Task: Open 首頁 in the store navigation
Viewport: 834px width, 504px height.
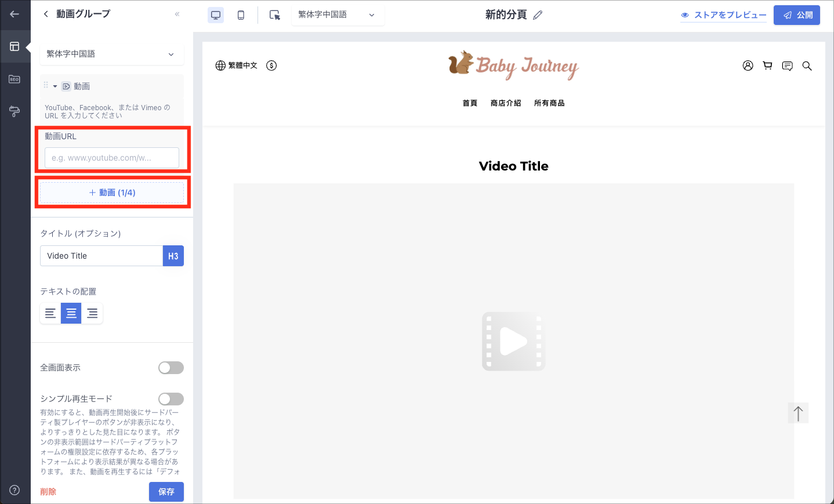Action: 470,103
